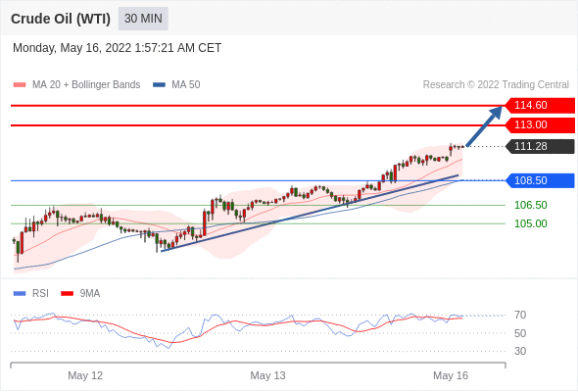
Task: Select the 113.00 red resistance label
Action: (540, 125)
